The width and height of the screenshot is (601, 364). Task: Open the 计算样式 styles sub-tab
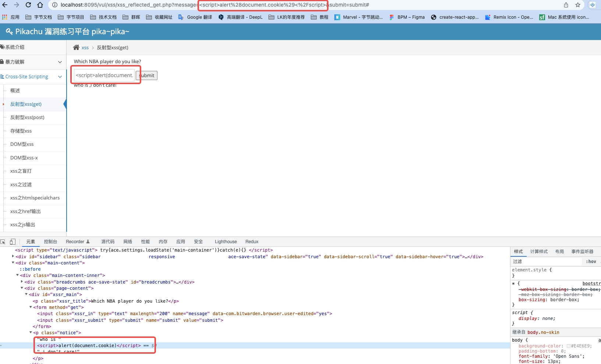(539, 252)
